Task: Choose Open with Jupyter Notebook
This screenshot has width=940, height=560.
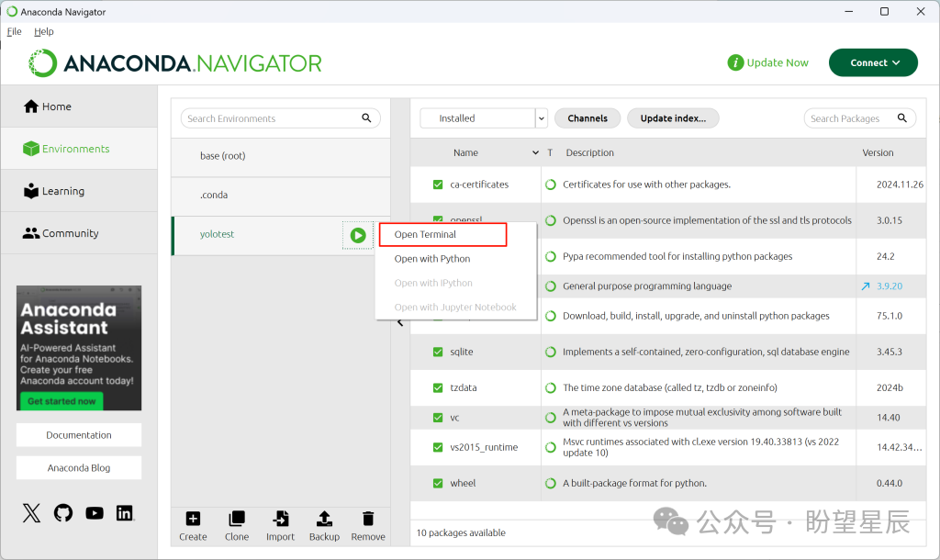Action: [x=455, y=308]
